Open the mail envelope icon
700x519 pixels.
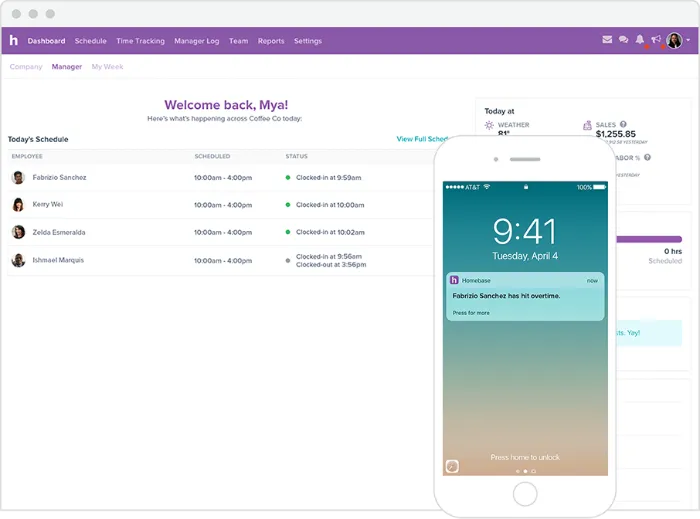coord(607,40)
